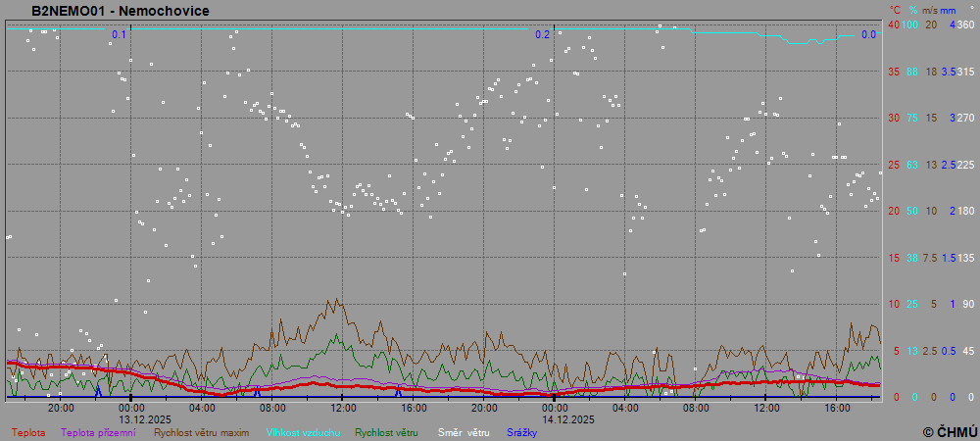Click the red °C unit header
The height and width of the screenshot is (441, 980).
(x=894, y=10)
